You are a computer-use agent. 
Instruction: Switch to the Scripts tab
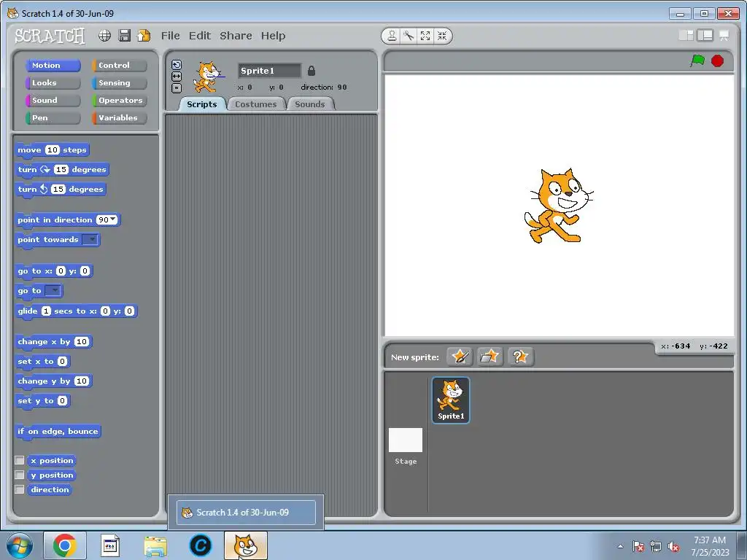point(202,104)
